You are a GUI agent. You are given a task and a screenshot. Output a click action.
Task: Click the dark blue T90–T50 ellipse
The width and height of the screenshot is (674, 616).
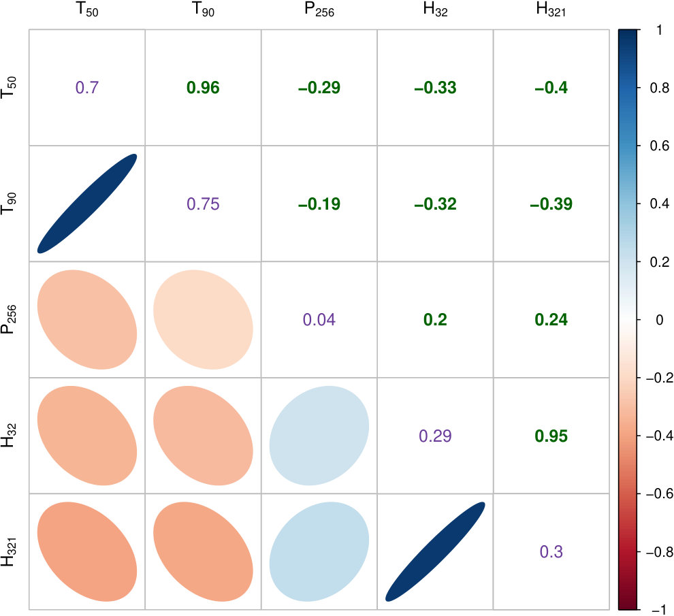[x=87, y=204]
